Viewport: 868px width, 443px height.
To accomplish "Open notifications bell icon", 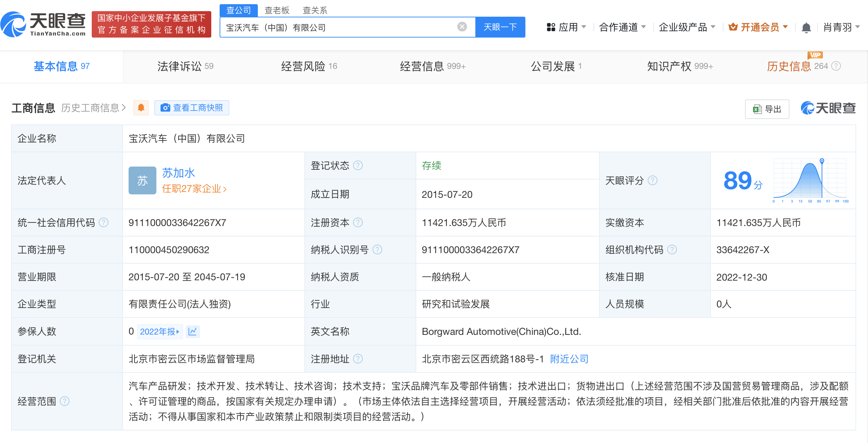I will pos(806,27).
